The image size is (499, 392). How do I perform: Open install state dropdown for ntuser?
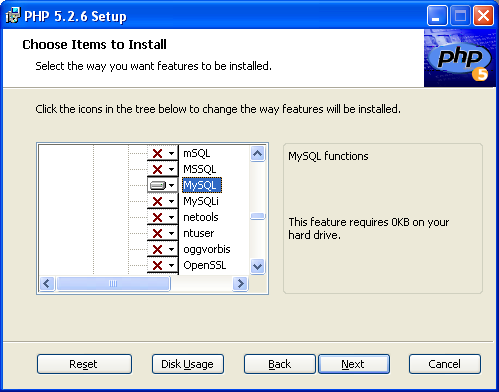(163, 233)
